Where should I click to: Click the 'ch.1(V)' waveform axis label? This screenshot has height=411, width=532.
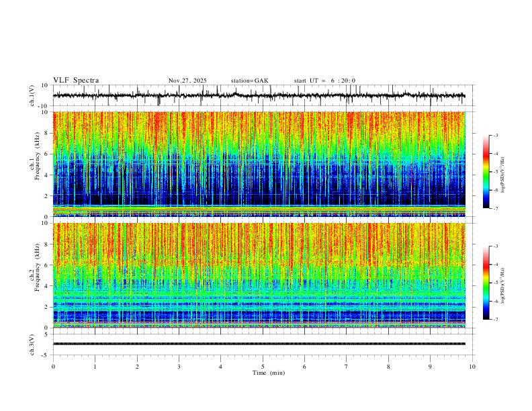[x=32, y=95]
